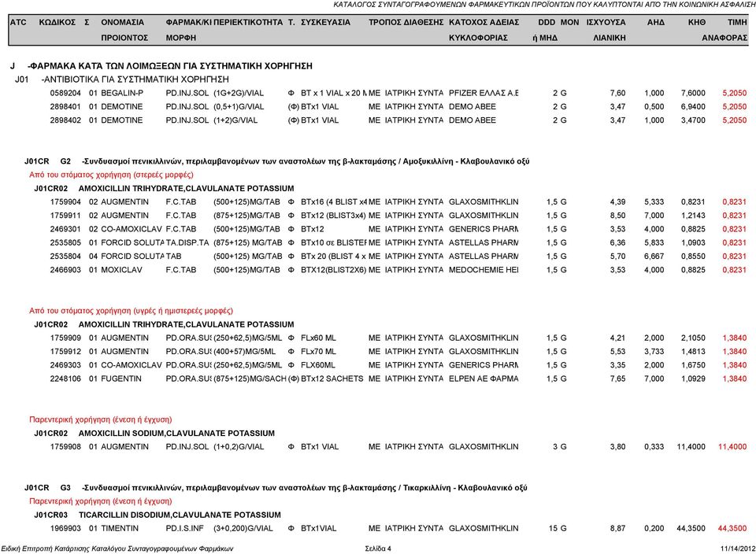Click the ΚΩΔΙΚΟΣ column header
The image size is (756, 554).
57,22
